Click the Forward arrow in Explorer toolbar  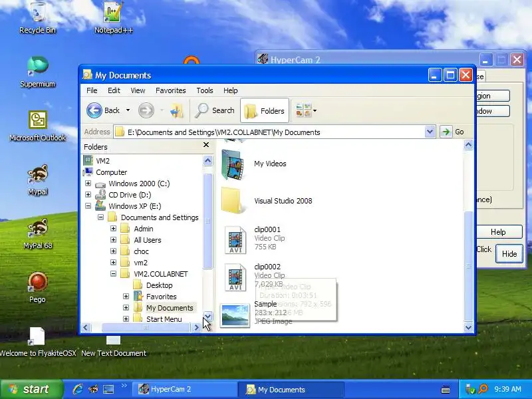(x=146, y=110)
